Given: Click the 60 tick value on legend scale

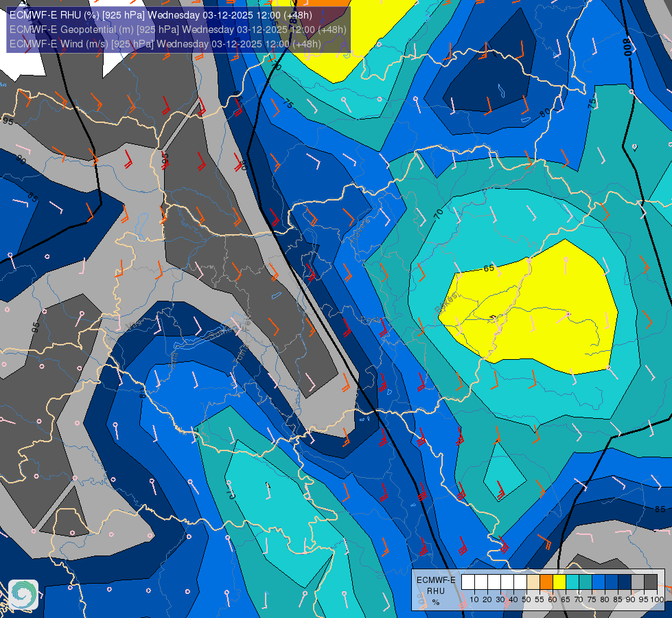Looking at the screenshot, I should click(553, 599).
